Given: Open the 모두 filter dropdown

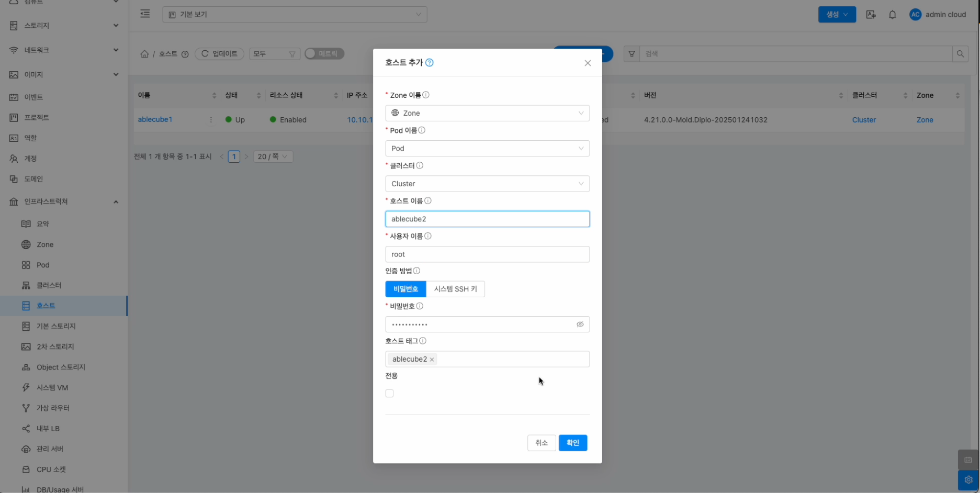Looking at the screenshot, I should [x=275, y=54].
